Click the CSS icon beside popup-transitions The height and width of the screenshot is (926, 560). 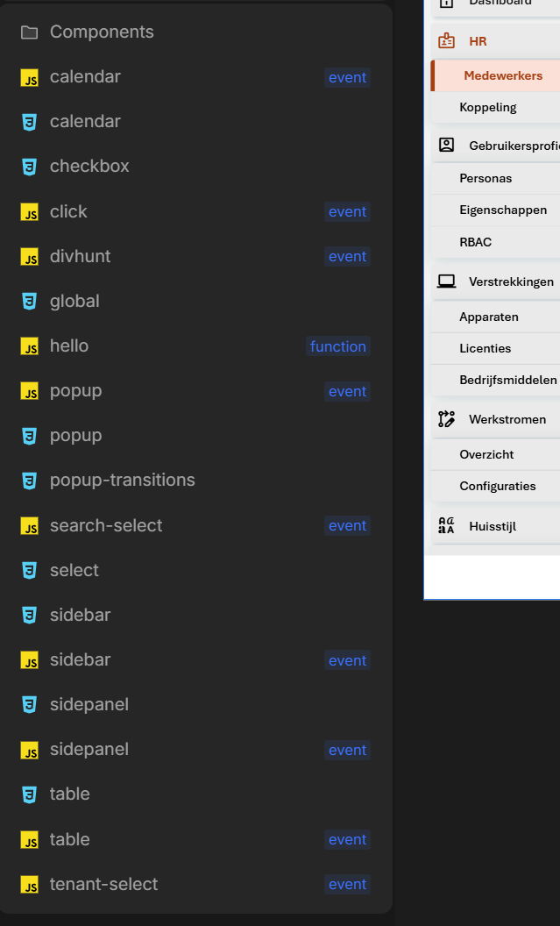click(x=30, y=481)
